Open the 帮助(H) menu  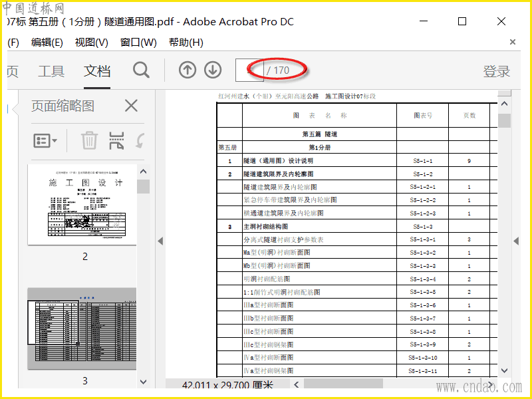tap(186, 43)
